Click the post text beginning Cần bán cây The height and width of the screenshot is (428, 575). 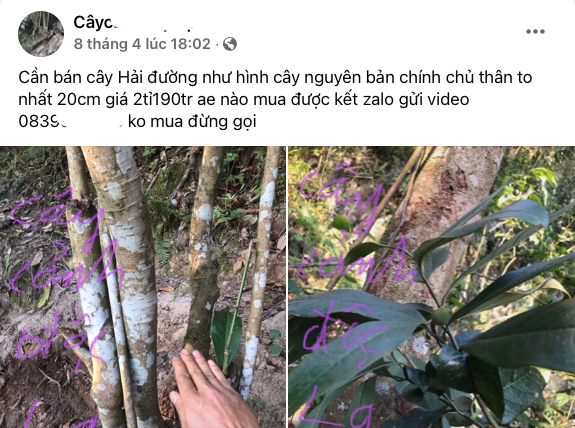click(275, 99)
